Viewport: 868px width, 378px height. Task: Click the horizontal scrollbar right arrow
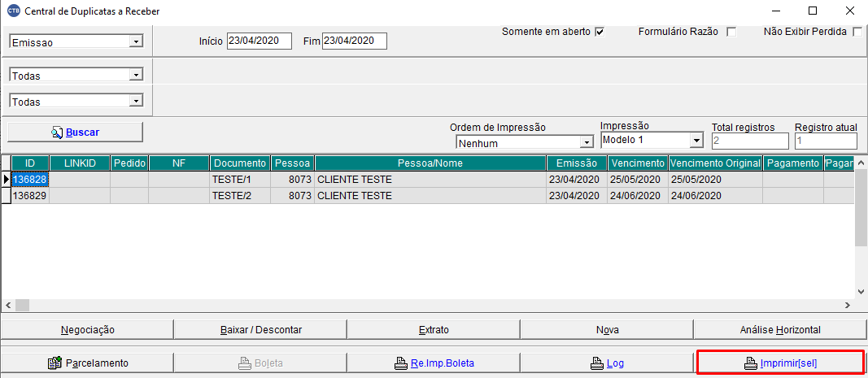847,305
